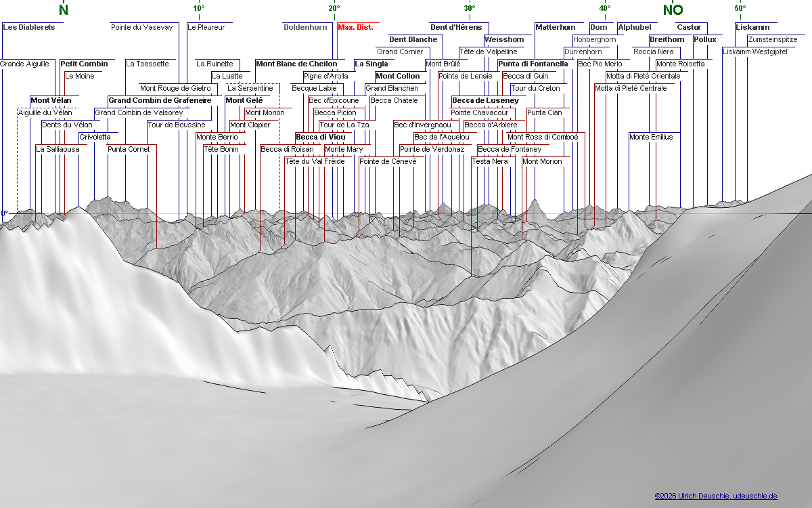Select the Dent Blanche peak label

[413, 39]
